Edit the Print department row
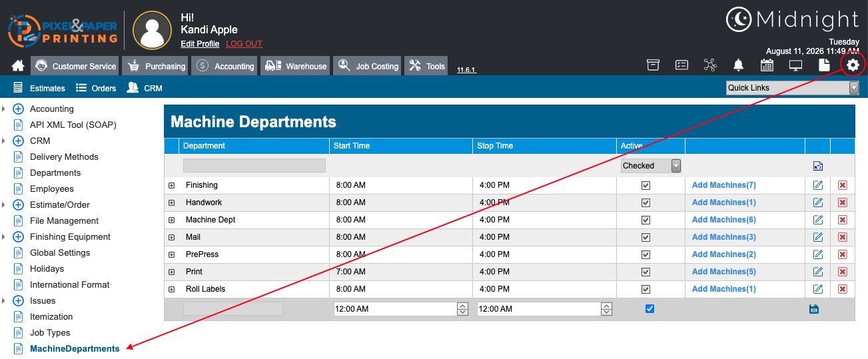Screen dimensions: 868x359 point(818,272)
